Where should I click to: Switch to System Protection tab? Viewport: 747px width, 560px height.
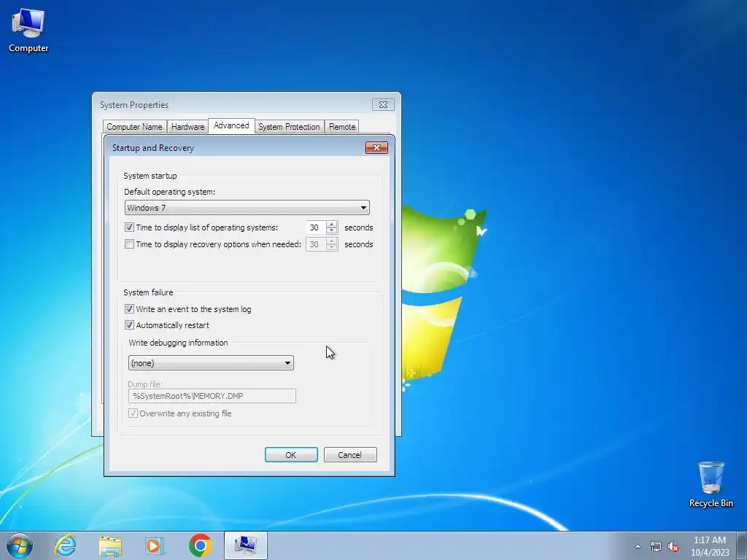click(x=289, y=127)
